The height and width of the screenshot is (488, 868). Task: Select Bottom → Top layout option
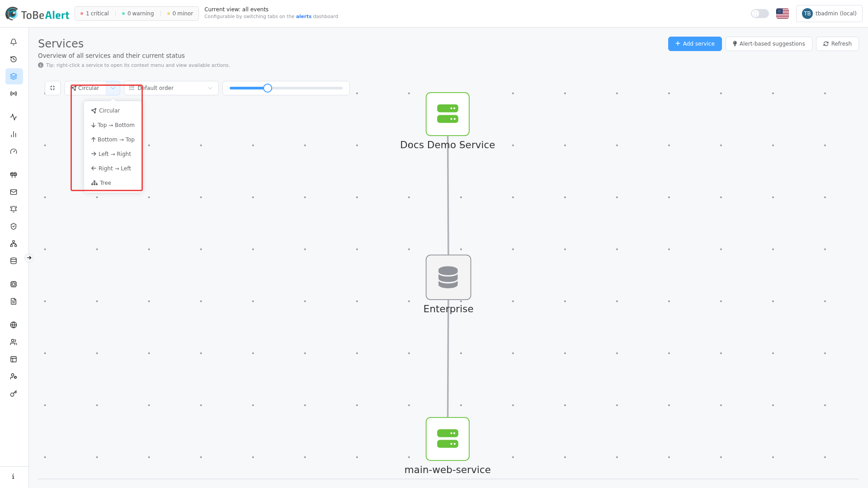pos(113,140)
